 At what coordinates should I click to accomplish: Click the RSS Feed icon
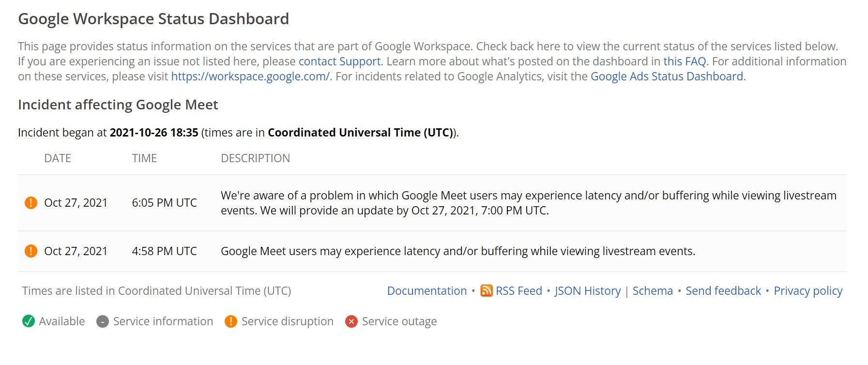coord(487,291)
